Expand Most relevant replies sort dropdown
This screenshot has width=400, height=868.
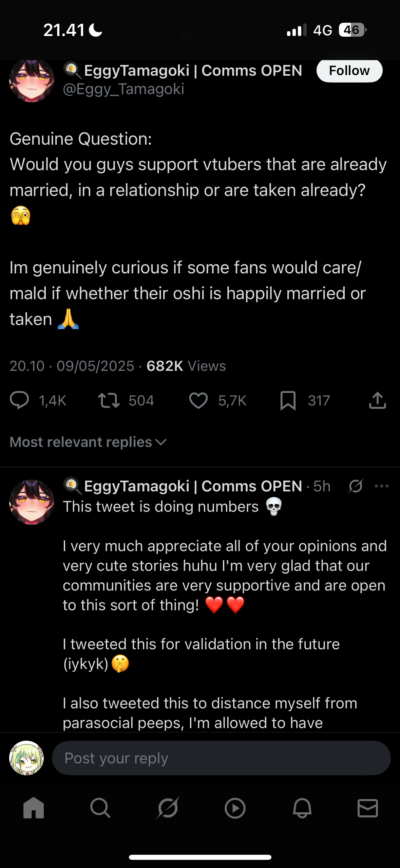coord(88,442)
